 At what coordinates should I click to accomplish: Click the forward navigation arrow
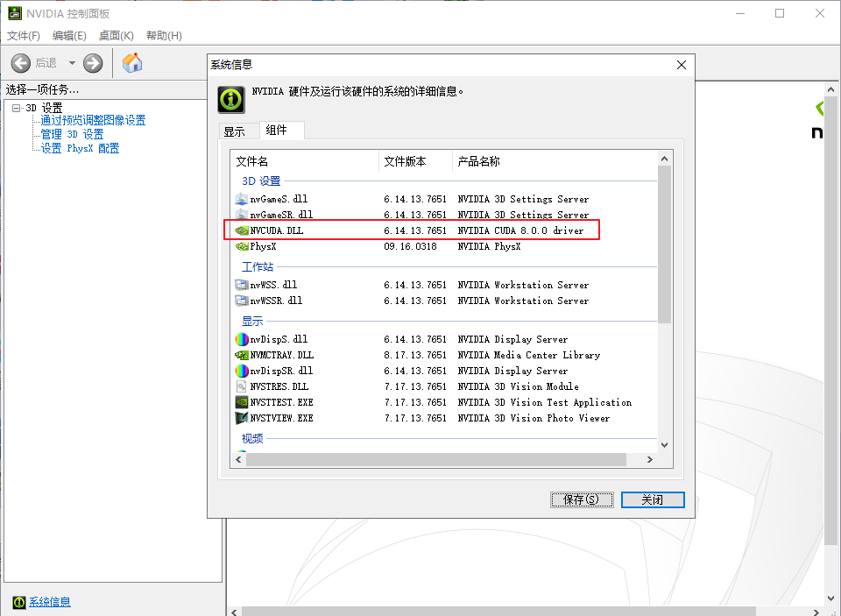[x=92, y=62]
